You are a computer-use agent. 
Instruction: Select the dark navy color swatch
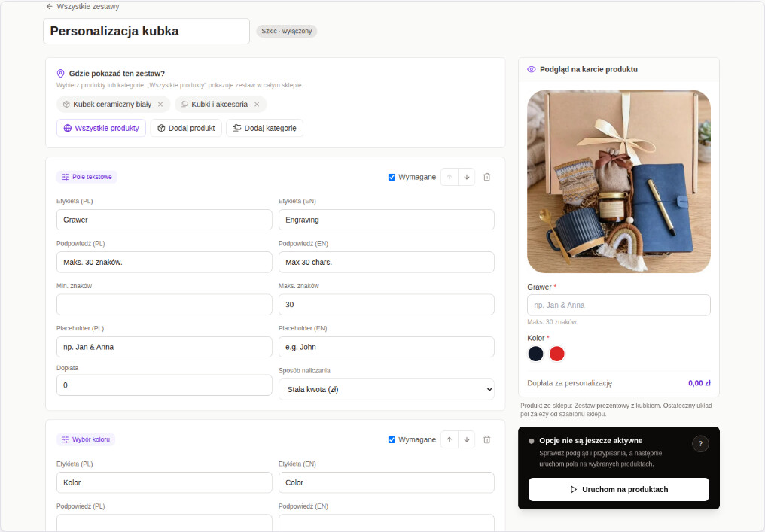coord(535,354)
